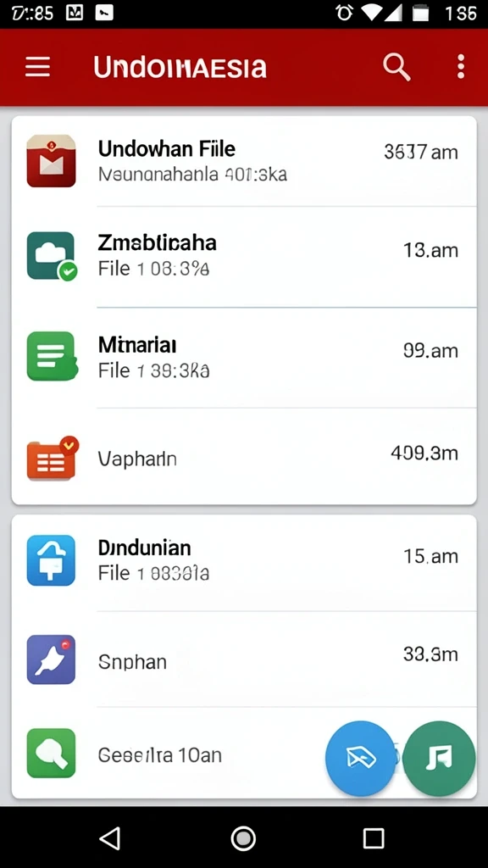Open the three-dot overflow menu

point(461,67)
